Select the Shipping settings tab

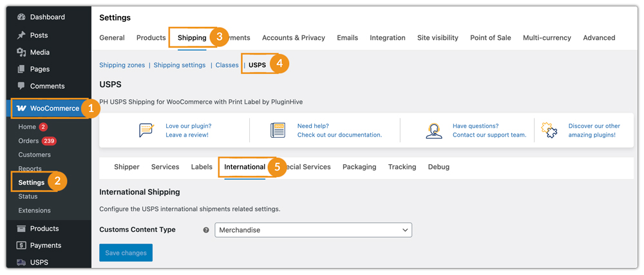[x=192, y=38]
